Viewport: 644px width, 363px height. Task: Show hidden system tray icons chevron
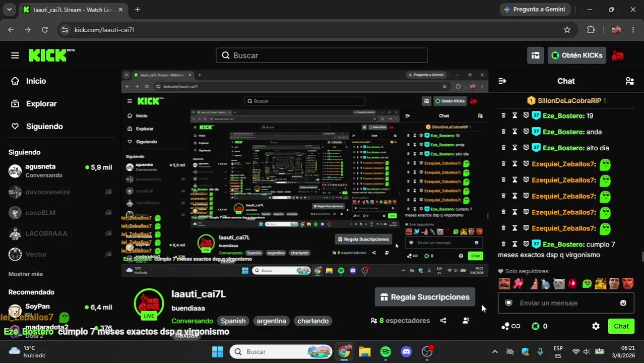coord(495,351)
